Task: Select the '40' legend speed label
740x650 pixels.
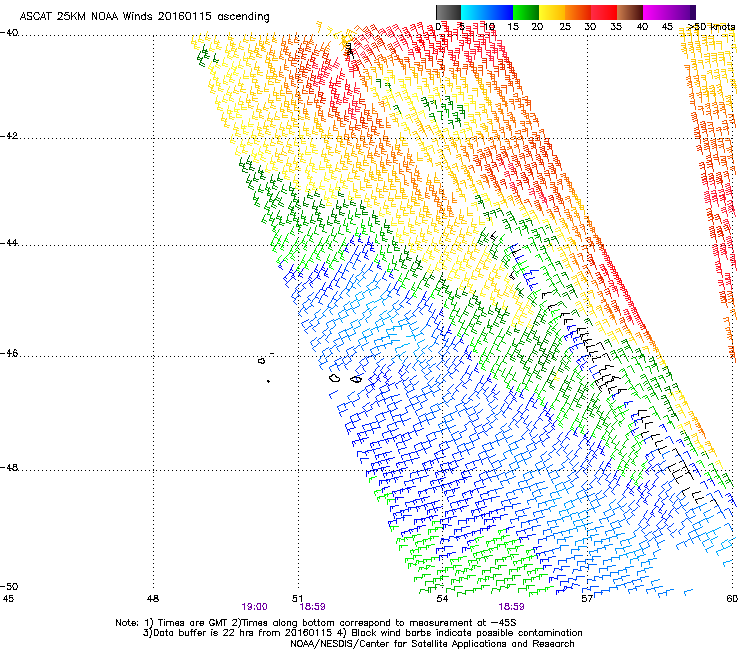Action: coord(642,27)
